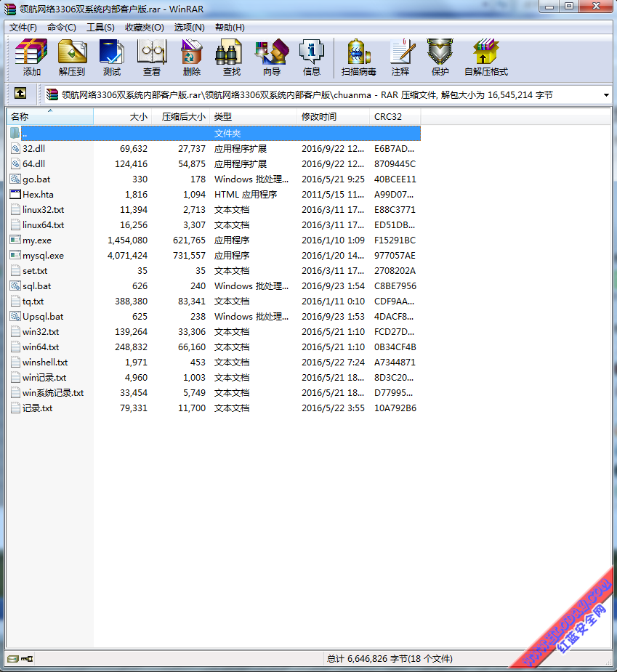Sort by 大小 column header
617x672 pixels.
[x=122, y=116]
